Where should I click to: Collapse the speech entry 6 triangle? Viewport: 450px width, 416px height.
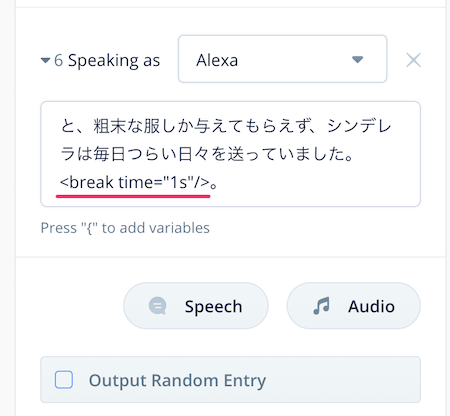pyautogui.click(x=45, y=61)
